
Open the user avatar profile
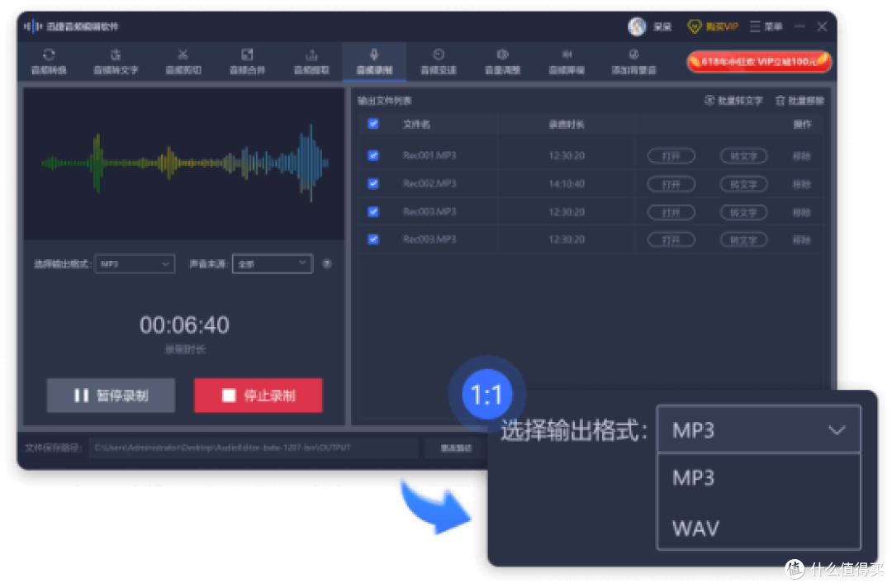[637, 26]
